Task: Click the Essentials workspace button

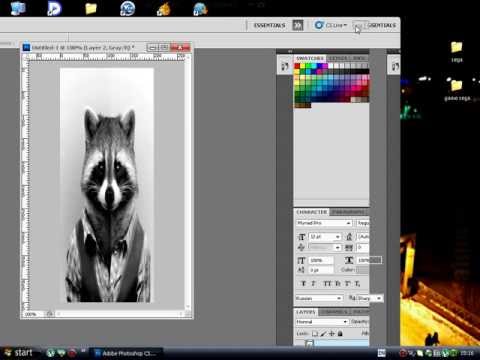Action: [x=269, y=25]
